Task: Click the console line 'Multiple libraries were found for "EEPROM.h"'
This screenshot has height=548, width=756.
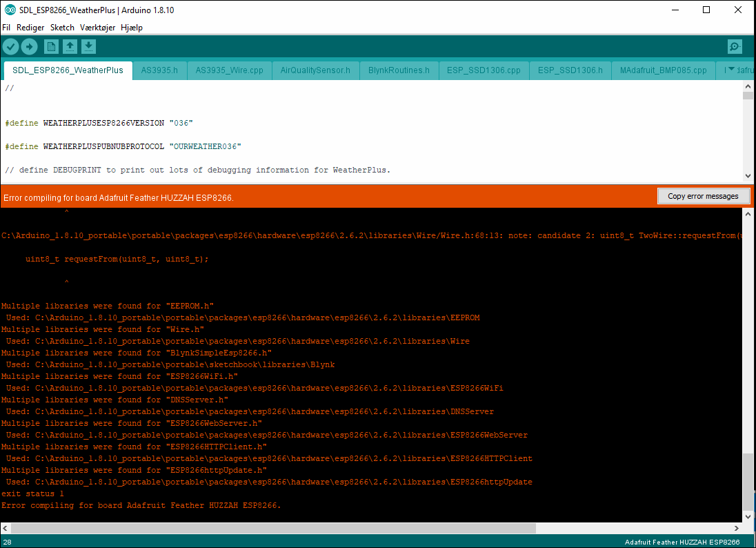Action: click(x=108, y=306)
